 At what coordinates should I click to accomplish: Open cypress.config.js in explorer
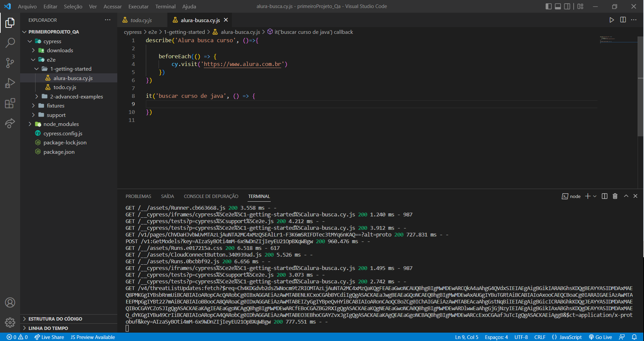pos(63,133)
